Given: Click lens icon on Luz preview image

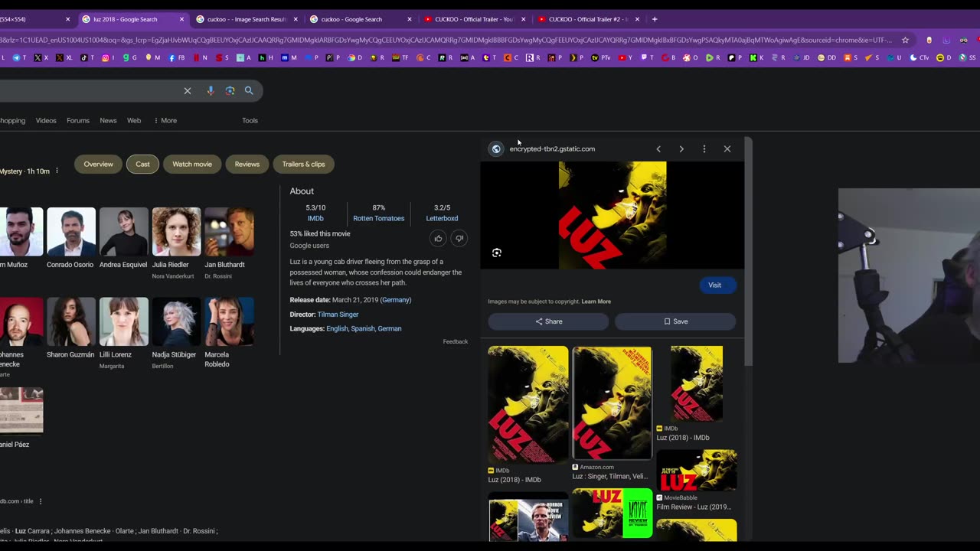Looking at the screenshot, I should [x=497, y=253].
